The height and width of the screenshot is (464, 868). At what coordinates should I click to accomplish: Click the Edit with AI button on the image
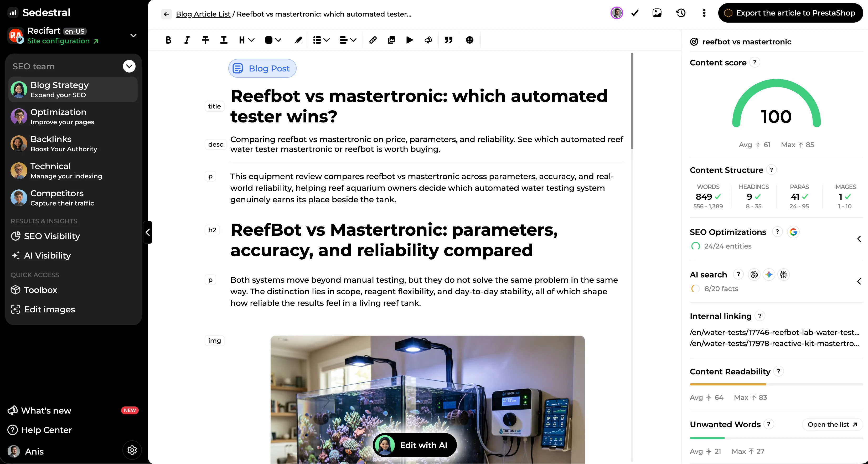coord(415,445)
